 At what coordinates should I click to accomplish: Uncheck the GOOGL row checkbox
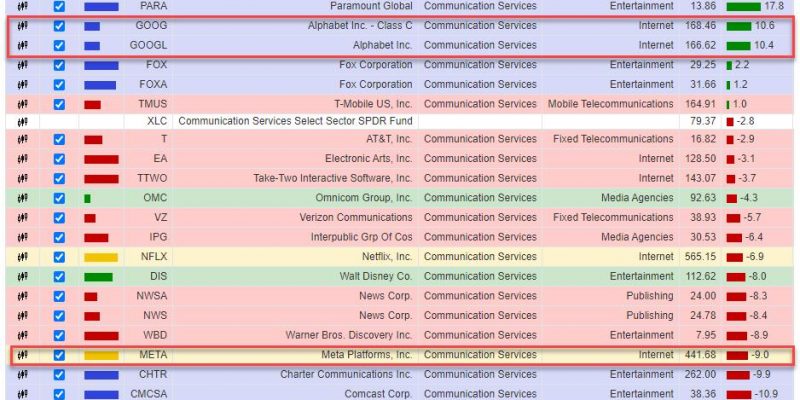point(59,45)
